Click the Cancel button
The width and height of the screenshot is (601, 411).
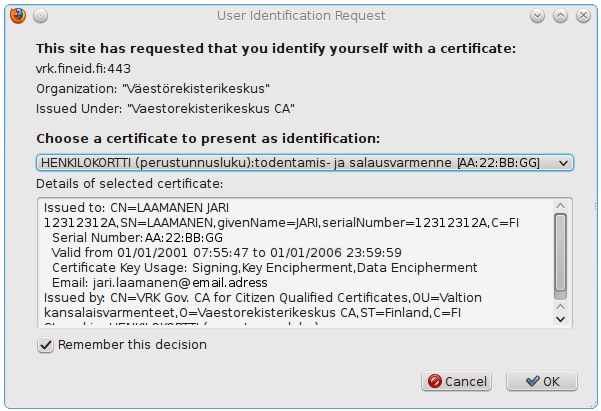456,381
